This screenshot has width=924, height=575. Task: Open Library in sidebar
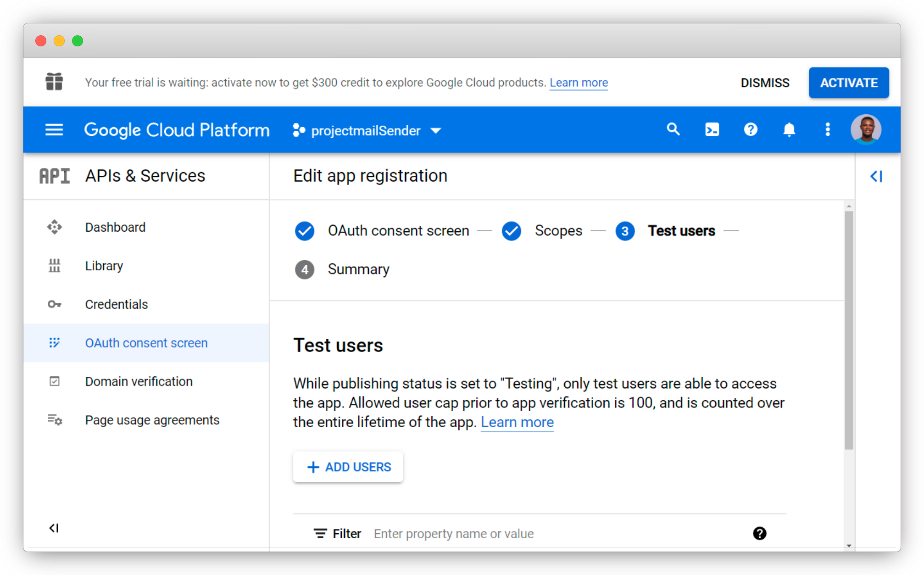click(146, 266)
